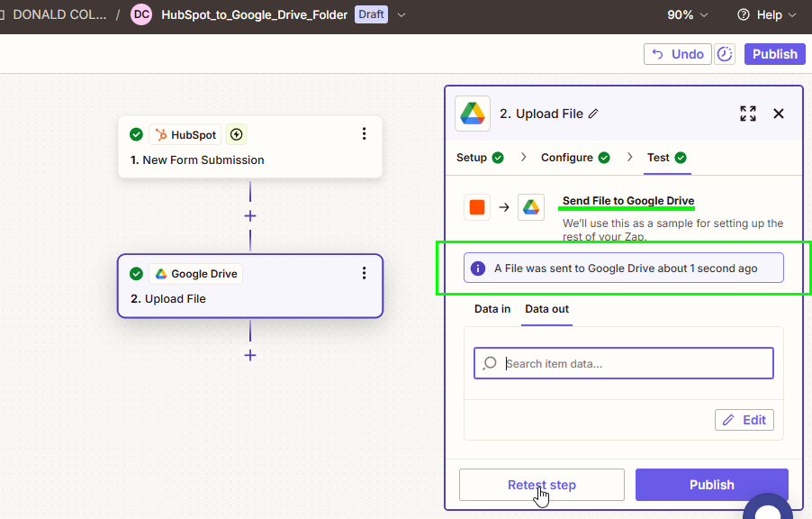This screenshot has height=519, width=812.
Task: Click green check on HubSpot step
Action: [136, 135]
